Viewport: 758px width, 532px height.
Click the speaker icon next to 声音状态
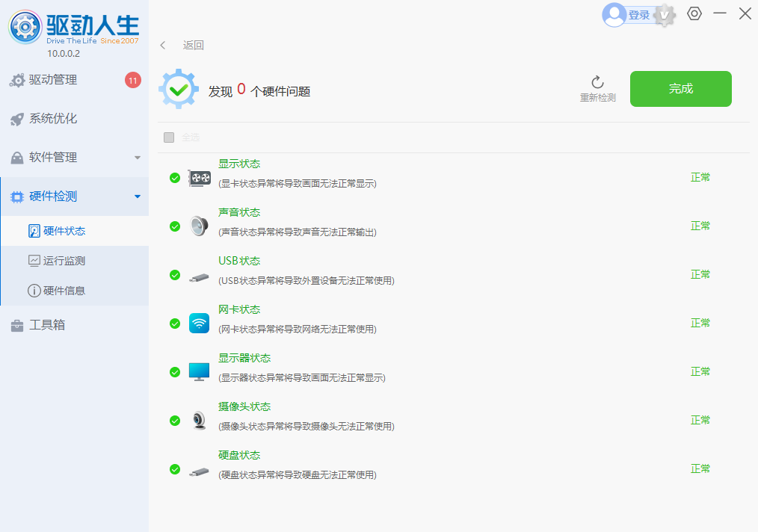(198, 226)
